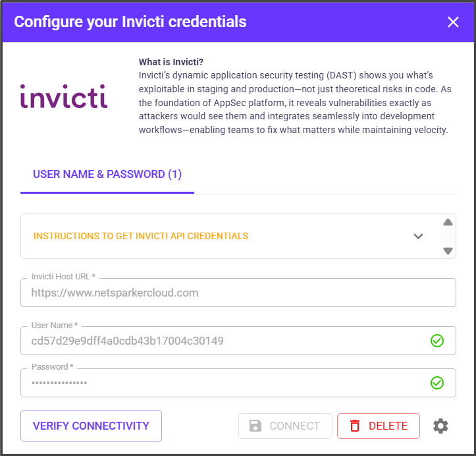Click the Invicti logo image
Screen dimensions: 476x456
tap(64, 96)
